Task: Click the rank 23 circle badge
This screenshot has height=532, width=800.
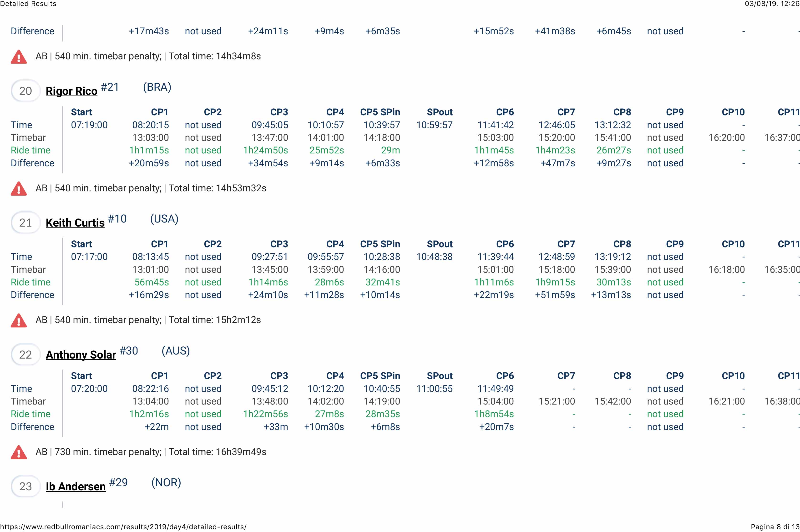Action: [x=25, y=486]
